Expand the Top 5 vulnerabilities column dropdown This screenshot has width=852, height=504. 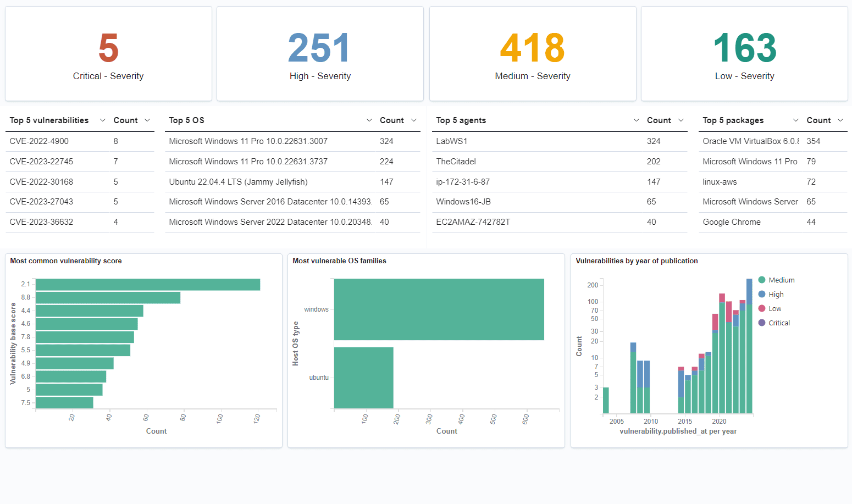pyautogui.click(x=102, y=120)
